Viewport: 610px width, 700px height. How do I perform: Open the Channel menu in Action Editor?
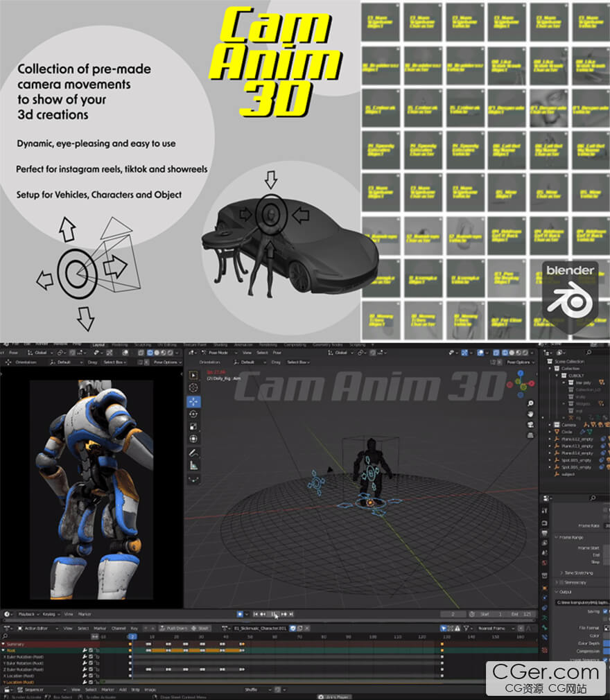point(119,628)
